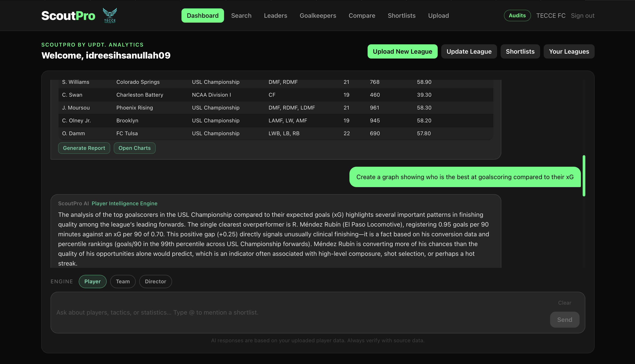Click the user message about goalscoring graph

[465, 177]
